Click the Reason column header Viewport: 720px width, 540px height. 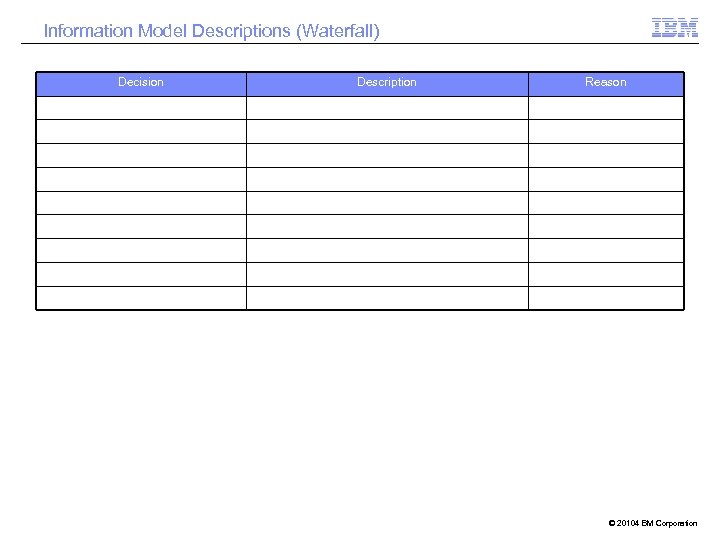click(x=606, y=84)
